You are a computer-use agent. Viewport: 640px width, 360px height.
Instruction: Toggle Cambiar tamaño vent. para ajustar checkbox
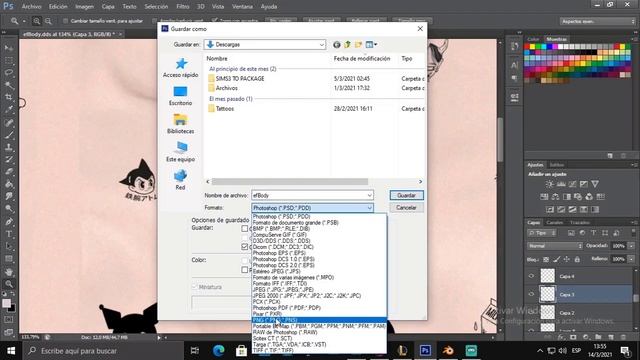coord(65,21)
